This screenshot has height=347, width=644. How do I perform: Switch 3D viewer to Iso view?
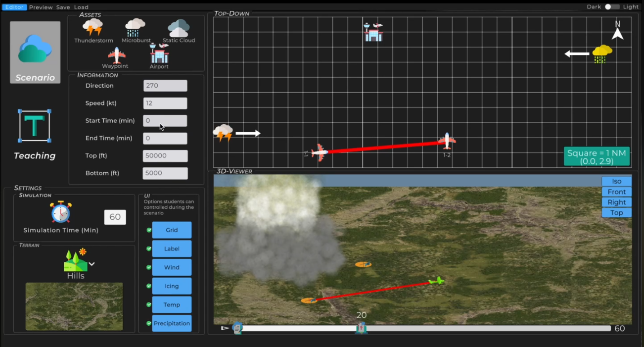616,181
